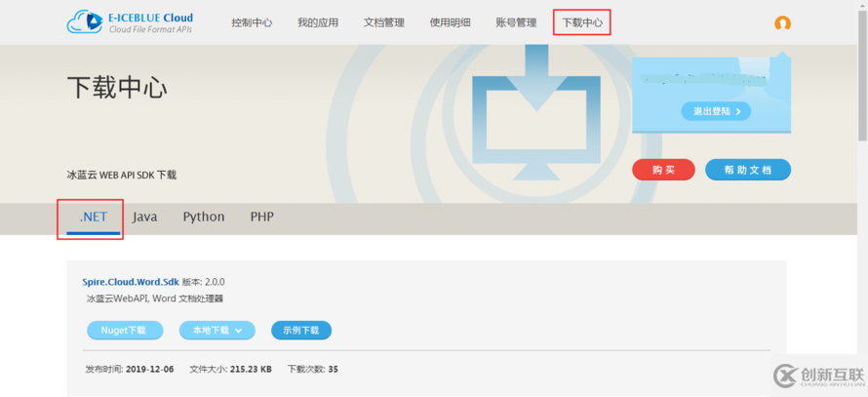Open 文档管理 menu item

[384, 22]
